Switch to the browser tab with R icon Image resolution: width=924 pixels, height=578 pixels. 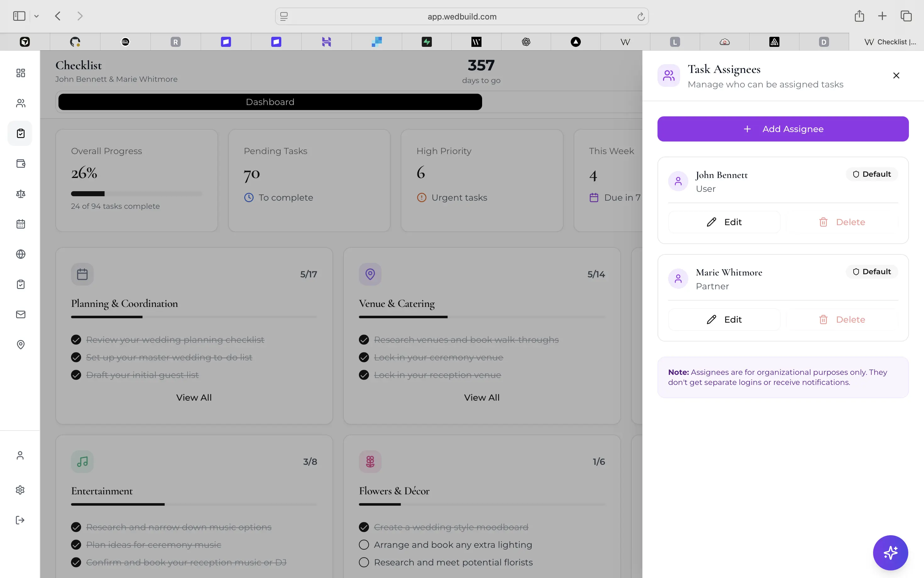pyautogui.click(x=175, y=42)
